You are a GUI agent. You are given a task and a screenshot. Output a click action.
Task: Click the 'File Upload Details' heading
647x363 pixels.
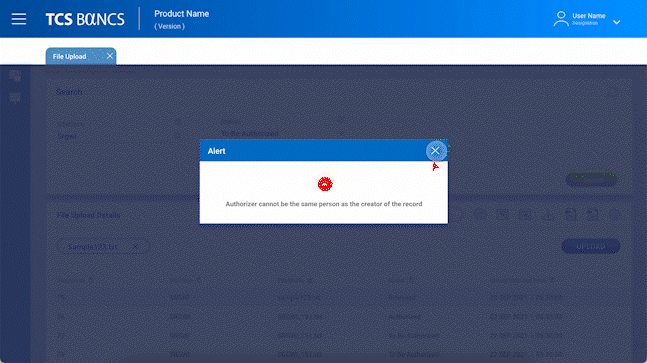88,215
